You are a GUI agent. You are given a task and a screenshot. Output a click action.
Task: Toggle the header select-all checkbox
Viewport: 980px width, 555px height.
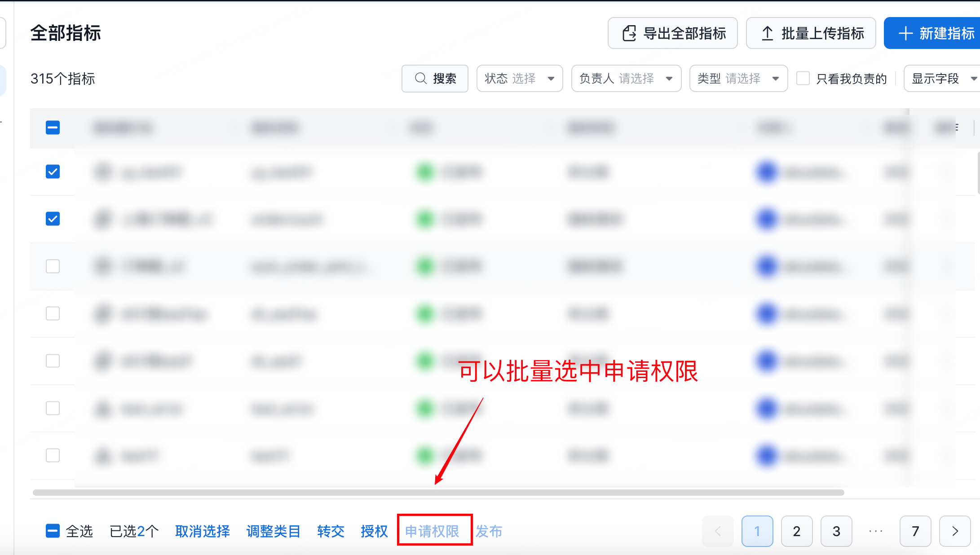(x=53, y=128)
